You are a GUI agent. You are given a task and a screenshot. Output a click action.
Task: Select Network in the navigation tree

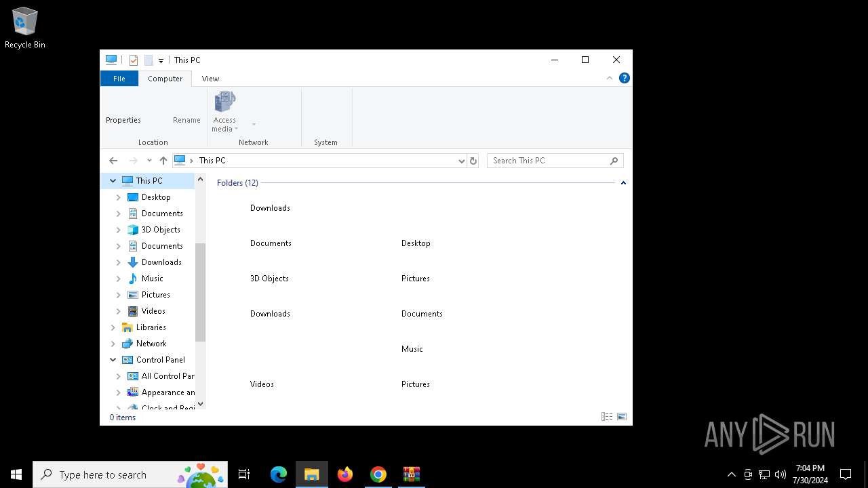[x=151, y=344]
